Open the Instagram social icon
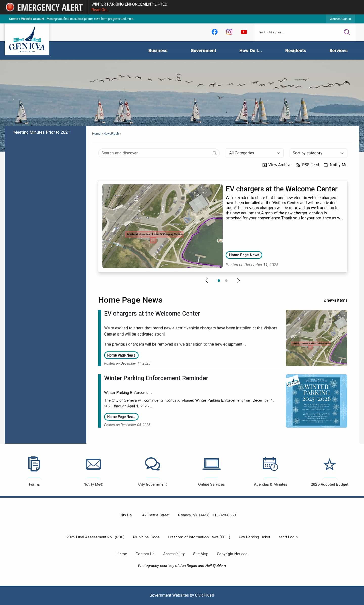Image resolution: width=364 pixels, height=605 pixels. click(229, 32)
